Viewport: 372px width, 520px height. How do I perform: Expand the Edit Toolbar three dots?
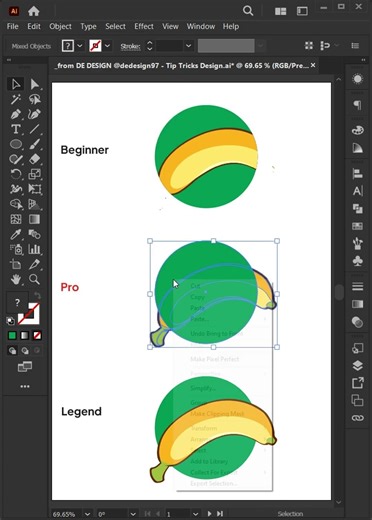(x=25, y=386)
